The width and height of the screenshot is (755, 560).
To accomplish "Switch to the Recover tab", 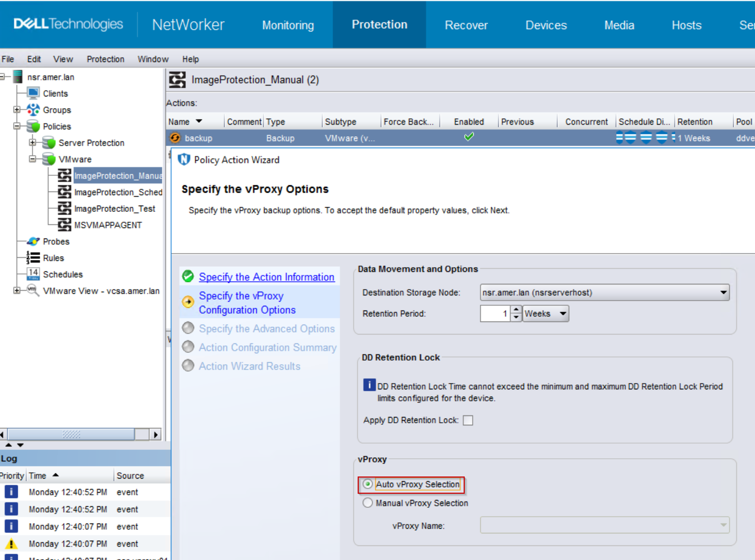I will (x=466, y=25).
